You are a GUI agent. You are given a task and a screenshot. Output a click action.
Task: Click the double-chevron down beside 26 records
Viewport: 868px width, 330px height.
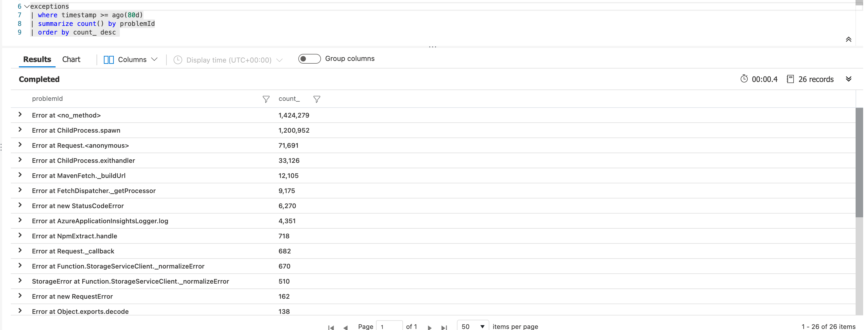click(x=848, y=79)
